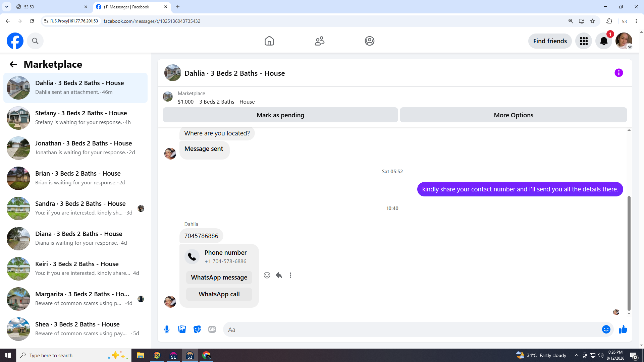644x362 pixels.
Task: Close the Messenger Facebook tab
Action: (166, 7)
